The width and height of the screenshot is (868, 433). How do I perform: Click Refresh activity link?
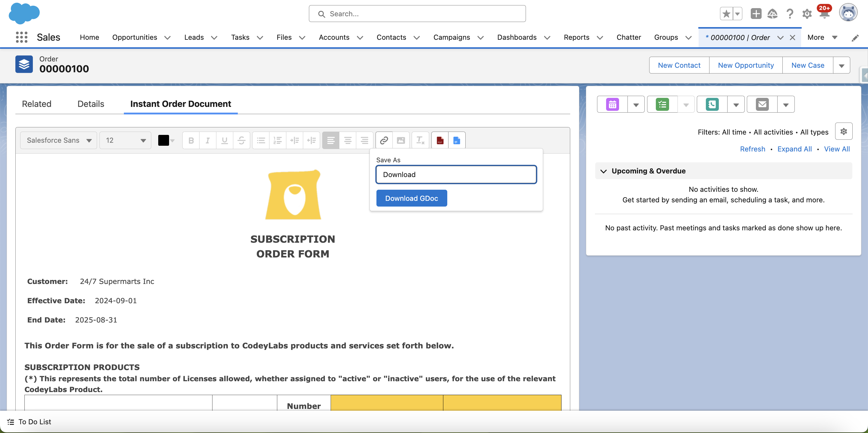click(x=753, y=149)
